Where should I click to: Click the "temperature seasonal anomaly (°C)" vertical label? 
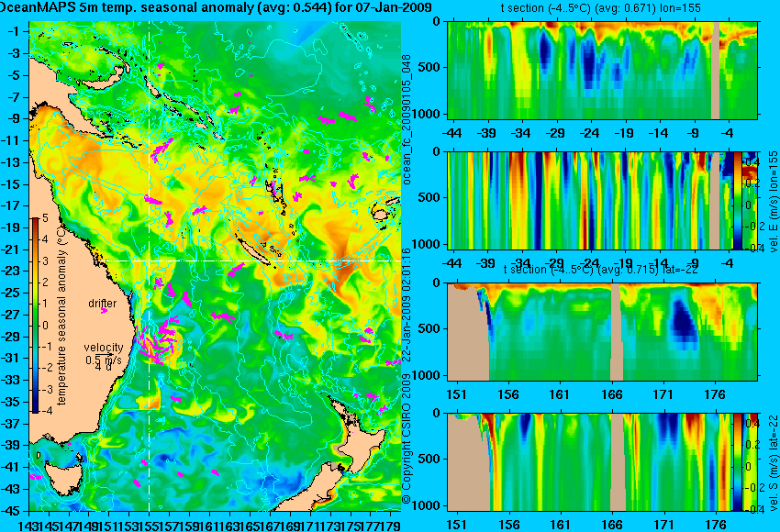(61, 316)
